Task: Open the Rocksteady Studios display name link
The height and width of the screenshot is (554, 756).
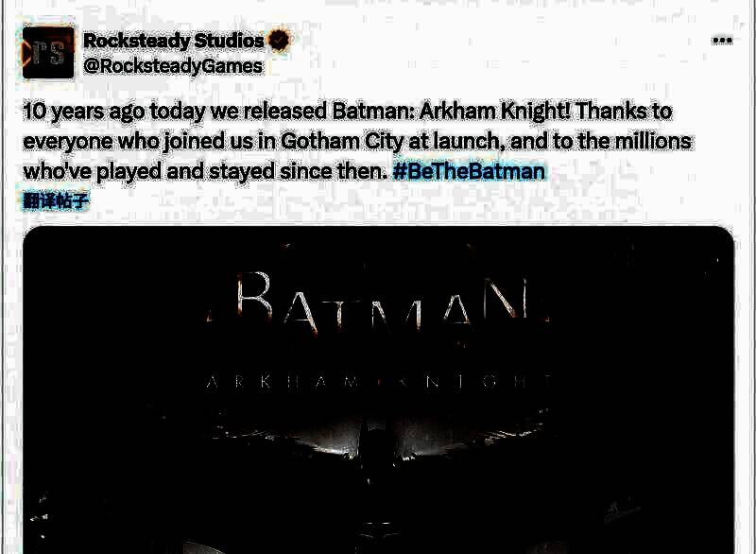Action: pyautogui.click(x=174, y=41)
